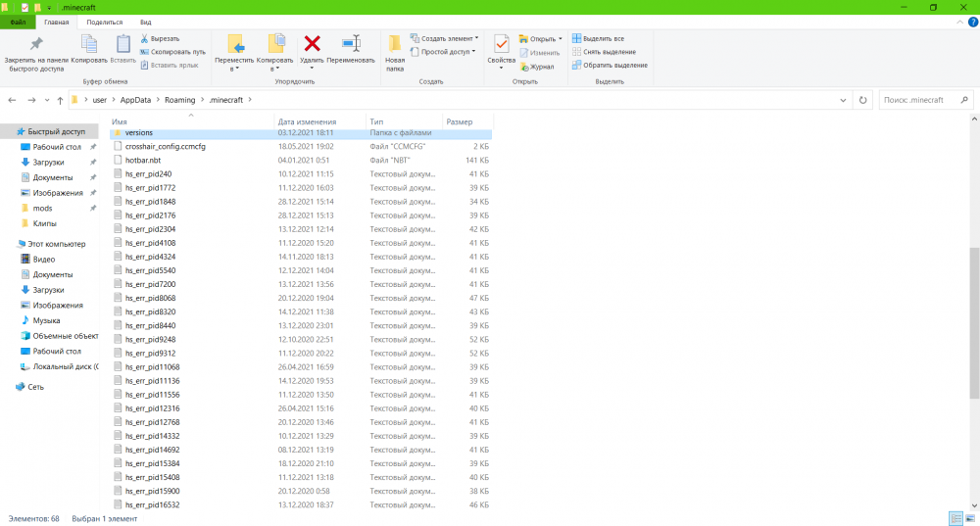Viewport: 980px width, 526px height.
Task: Open mods folder in sidebar
Action: click(42, 208)
